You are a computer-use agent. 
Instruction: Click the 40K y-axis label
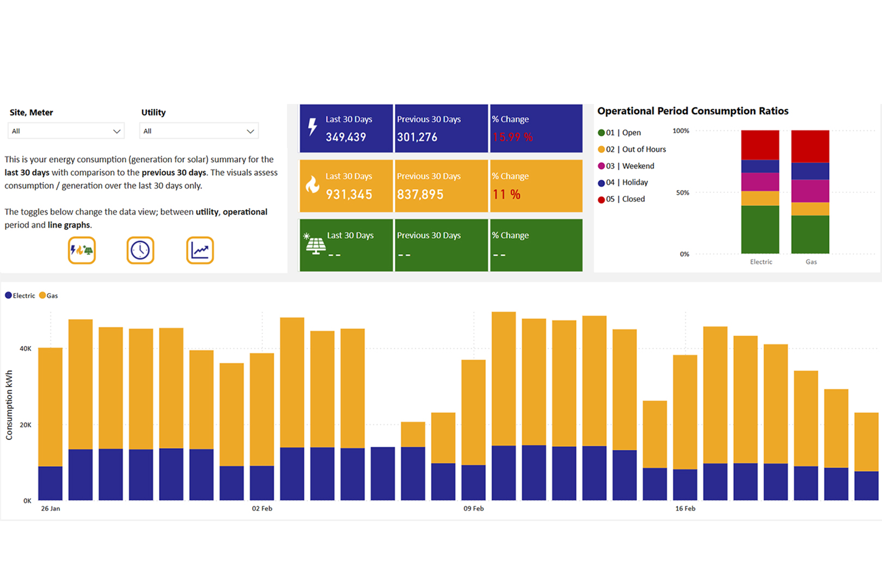click(x=26, y=348)
